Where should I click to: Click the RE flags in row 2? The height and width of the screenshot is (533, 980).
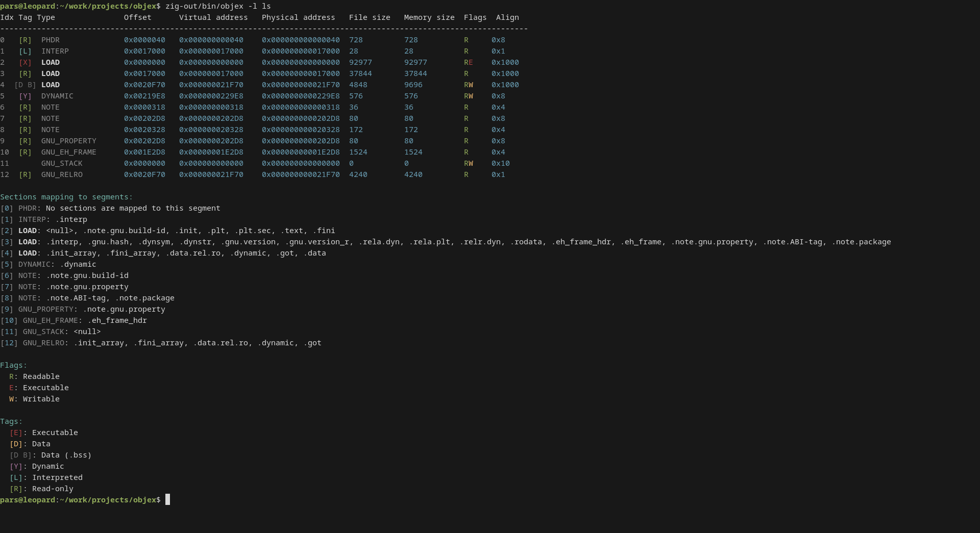click(x=469, y=62)
